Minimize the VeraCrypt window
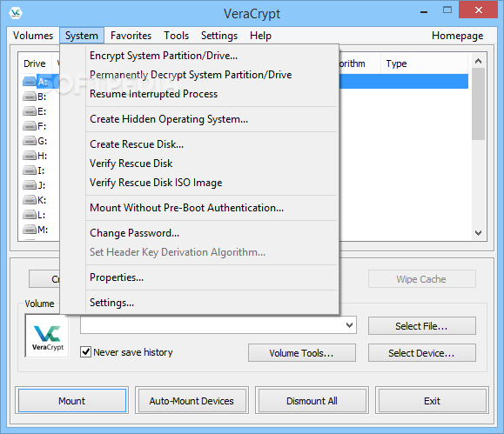504x434 pixels. [x=424, y=11]
